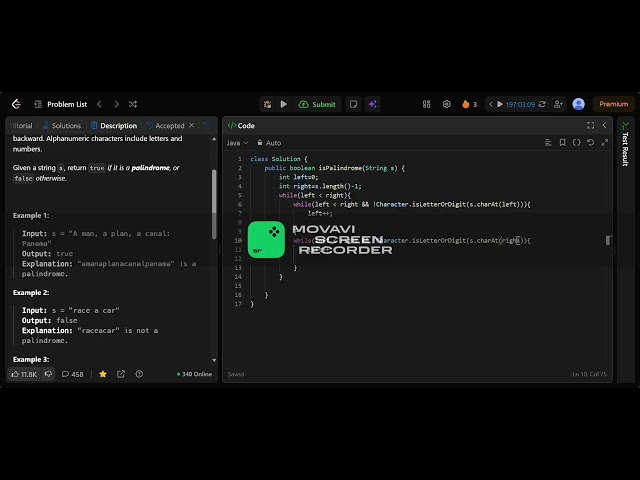640x480 pixels.
Task: Open the debugger bug icon
Action: point(267,104)
